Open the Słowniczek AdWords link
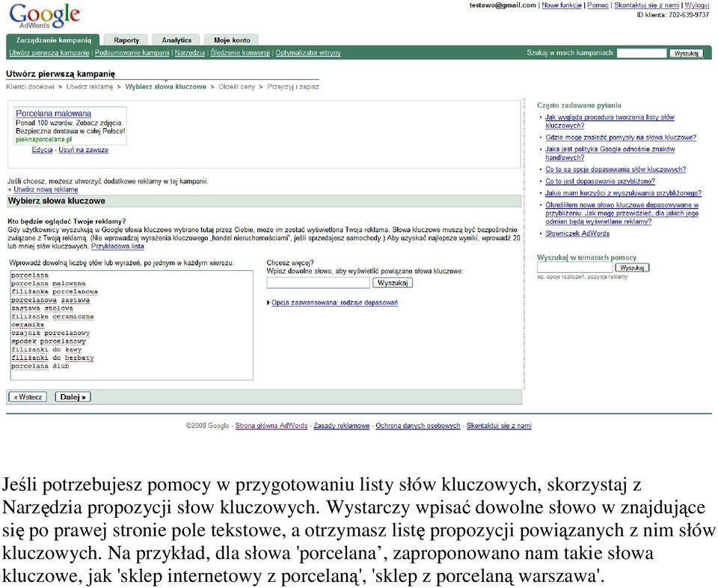This screenshot has height=588, width=718. (x=577, y=233)
